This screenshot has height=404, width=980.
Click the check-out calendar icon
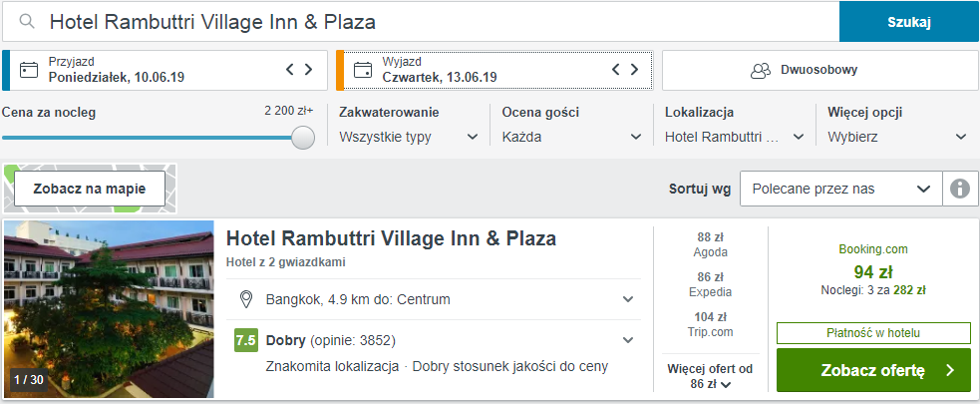point(363,70)
